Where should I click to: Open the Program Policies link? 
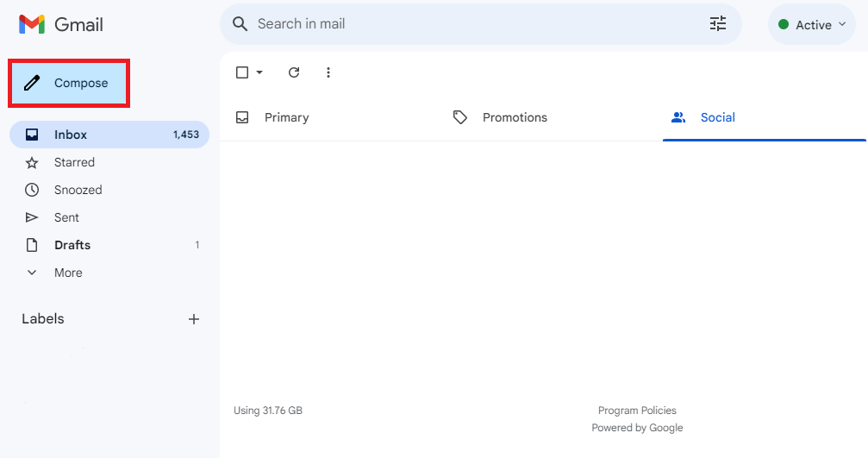pyautogui.click(x=637, y=411)
